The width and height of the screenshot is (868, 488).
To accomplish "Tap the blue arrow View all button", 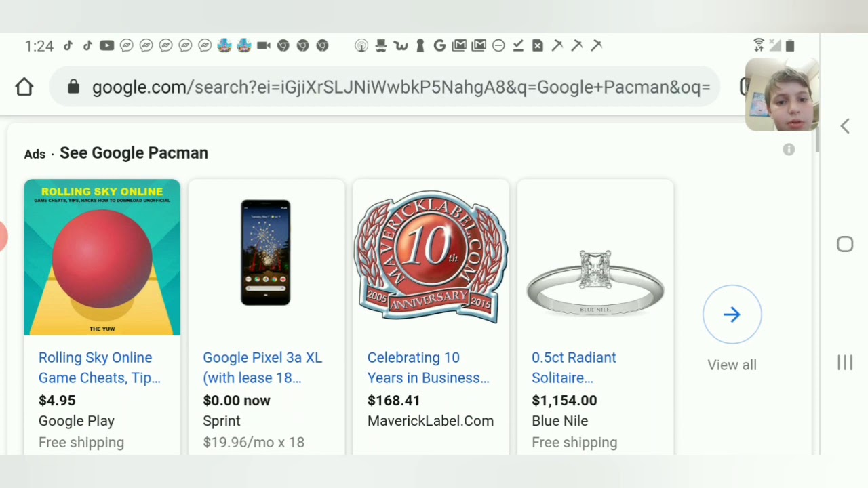I will [x=732, y=314].
